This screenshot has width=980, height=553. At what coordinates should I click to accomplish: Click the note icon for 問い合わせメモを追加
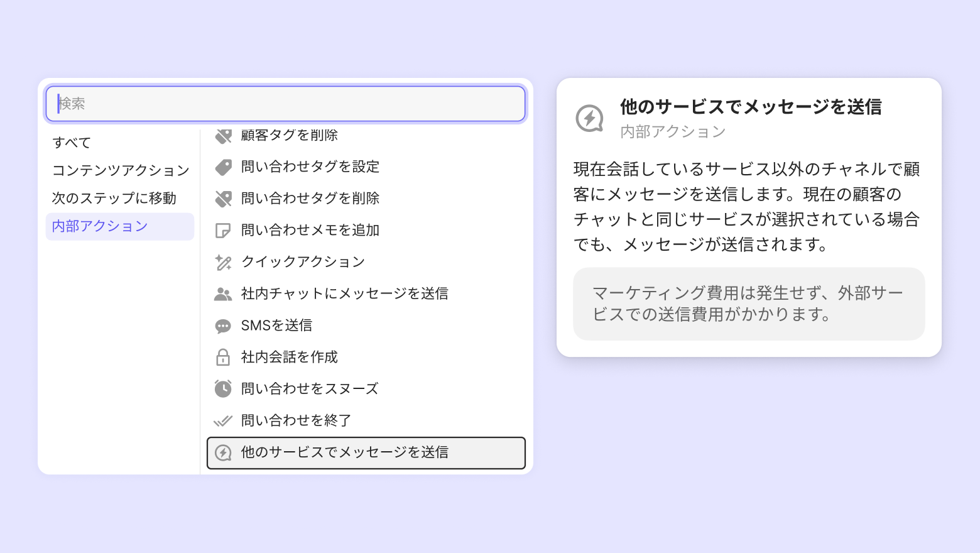pos(223,231)
